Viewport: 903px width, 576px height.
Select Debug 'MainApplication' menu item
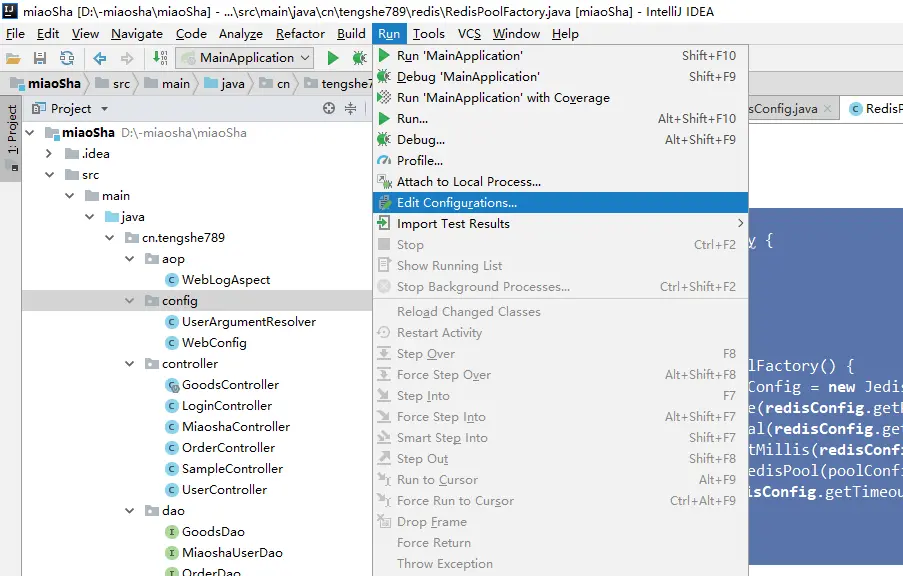(560, 77)
